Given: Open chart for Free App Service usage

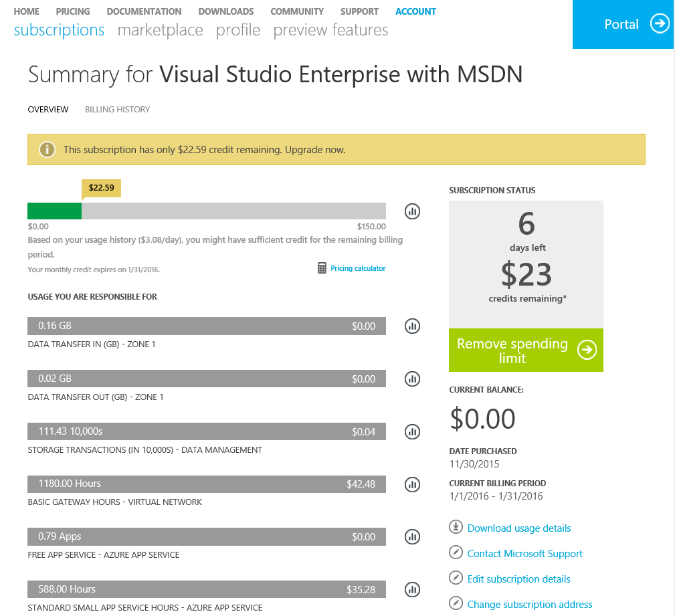Looking at the screenshot, I should 412,537.
